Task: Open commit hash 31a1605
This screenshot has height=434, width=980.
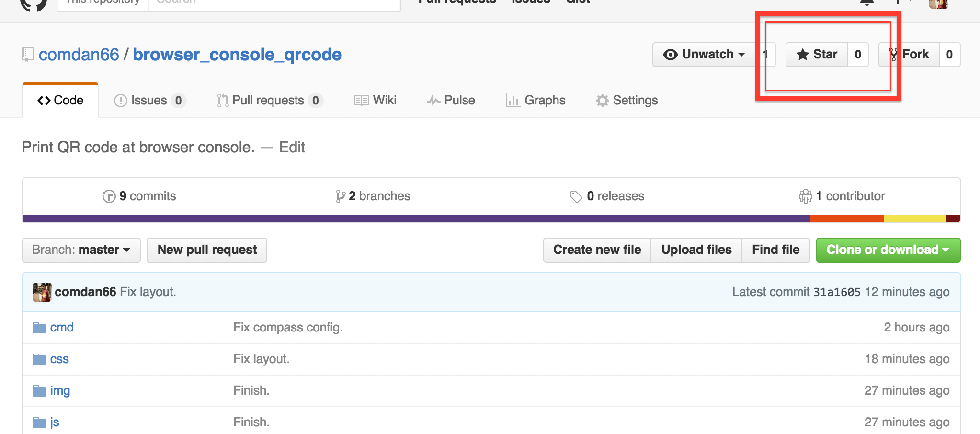Action: coord(837,292)
